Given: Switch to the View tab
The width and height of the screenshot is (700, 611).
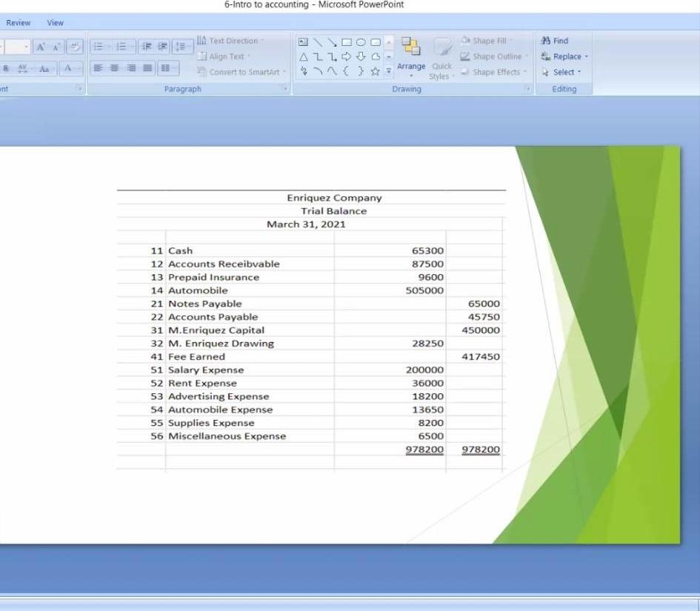Looking at the screenshot, I should [x=55, y=22].
